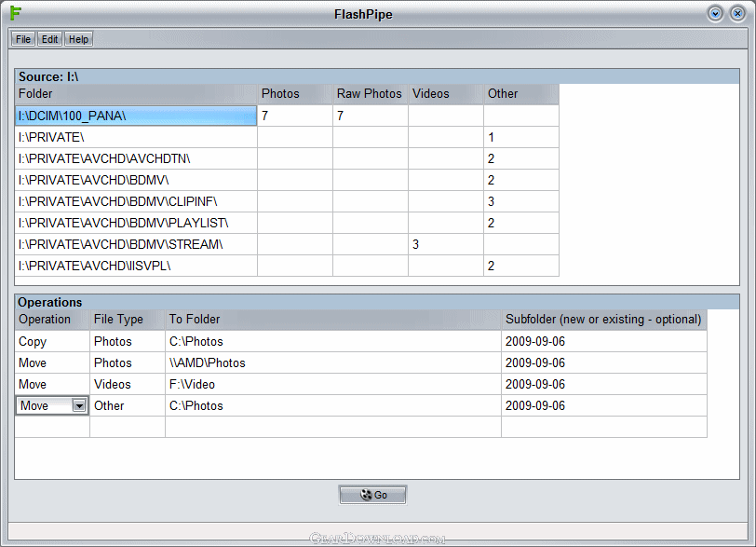Viewport: 756px width, 547px height.
Task: Click the green FlashPipe logo icon
Action: click(x=16, y=12)
